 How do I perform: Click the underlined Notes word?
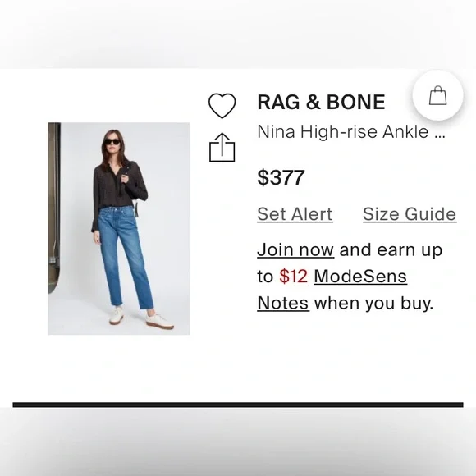tap(283, 303)
